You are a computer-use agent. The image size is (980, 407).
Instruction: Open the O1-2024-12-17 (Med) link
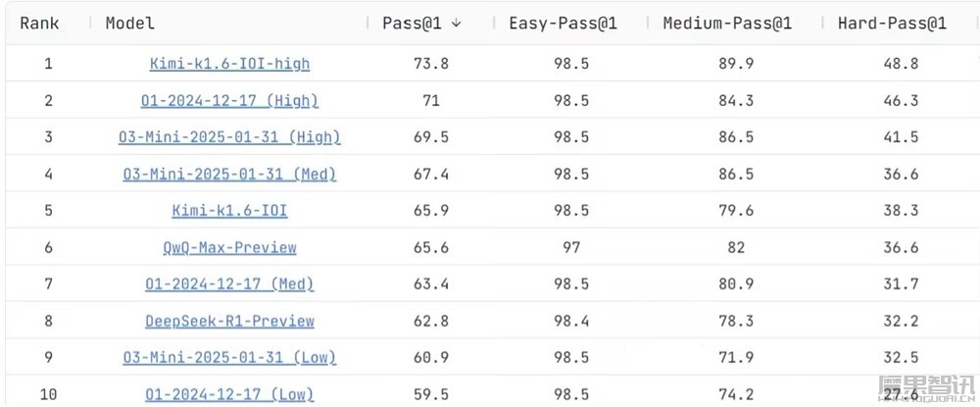point(229,283)
